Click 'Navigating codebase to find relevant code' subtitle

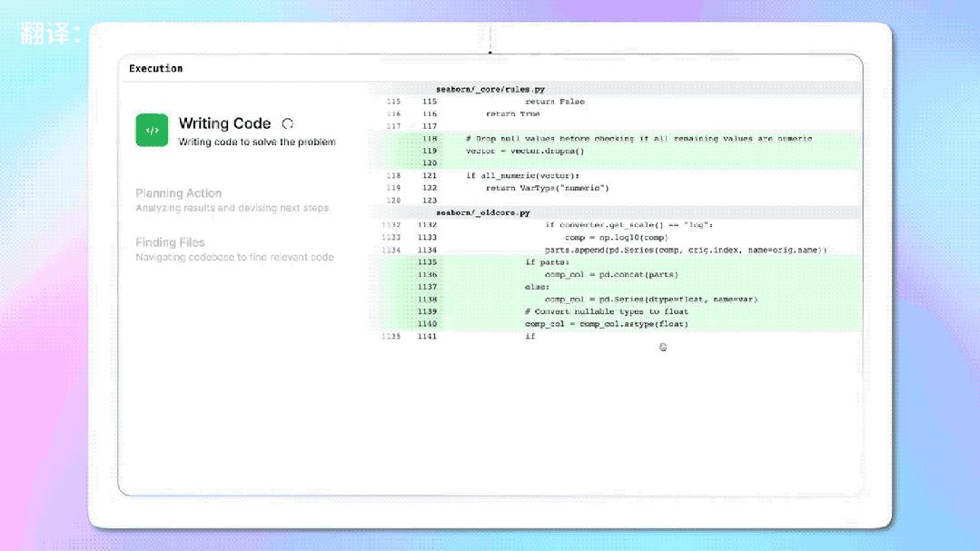tap(234, 258)
